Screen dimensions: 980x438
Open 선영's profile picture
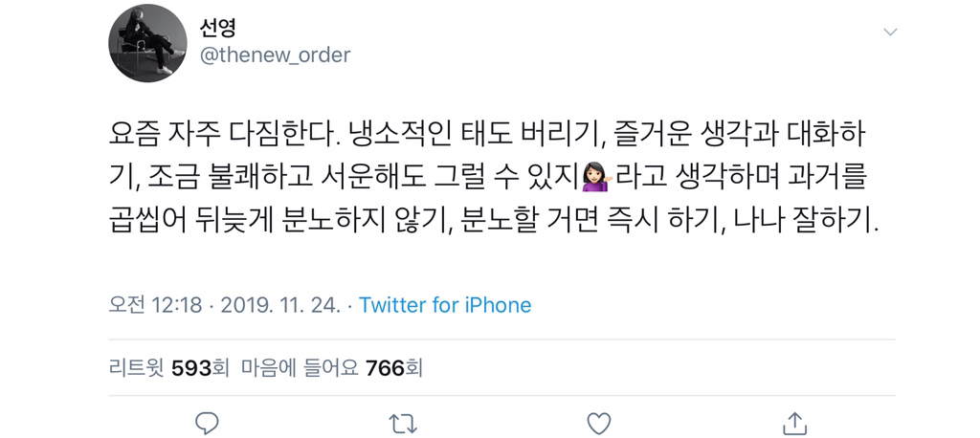pyautogui.click(x=147, y=44)
